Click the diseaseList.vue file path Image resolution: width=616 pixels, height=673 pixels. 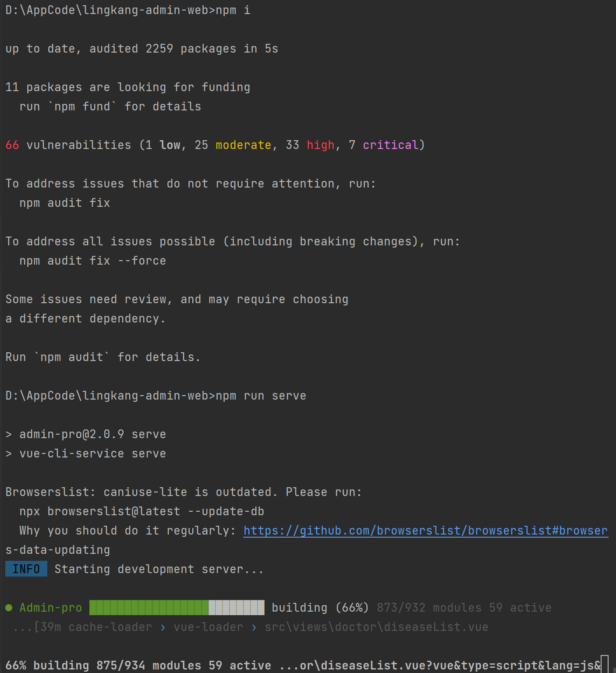tap(377, 627)
